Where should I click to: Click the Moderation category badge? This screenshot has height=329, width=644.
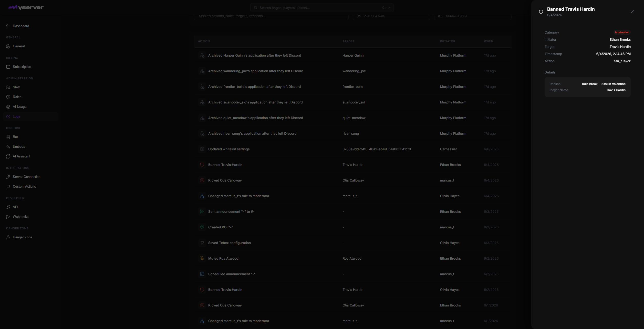click(x=622, y=32)
